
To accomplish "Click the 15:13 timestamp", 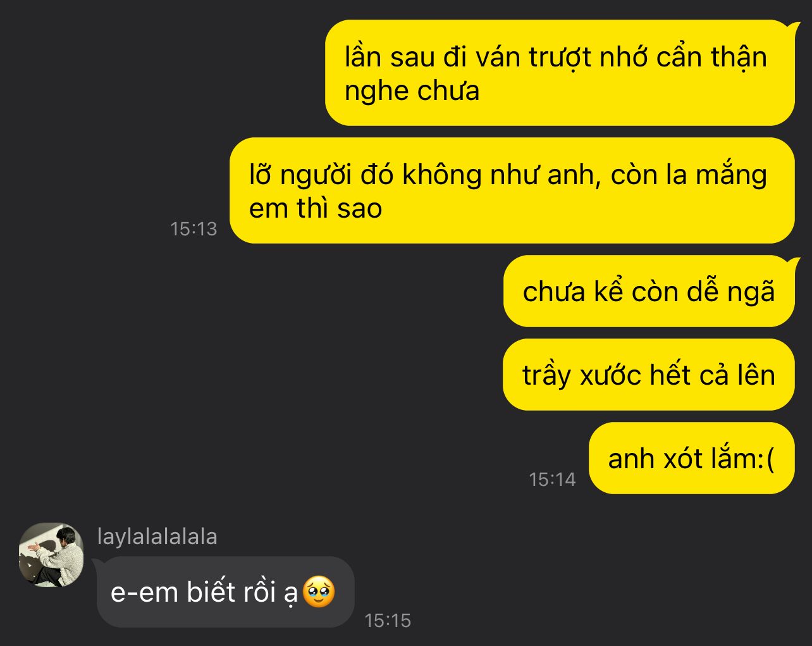I will 194,228.
